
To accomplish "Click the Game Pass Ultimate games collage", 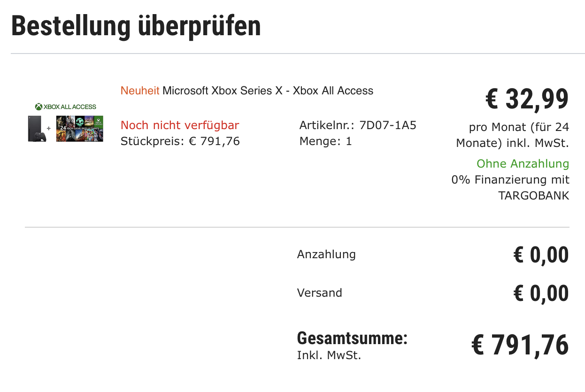I will click(x=79, y=129).
